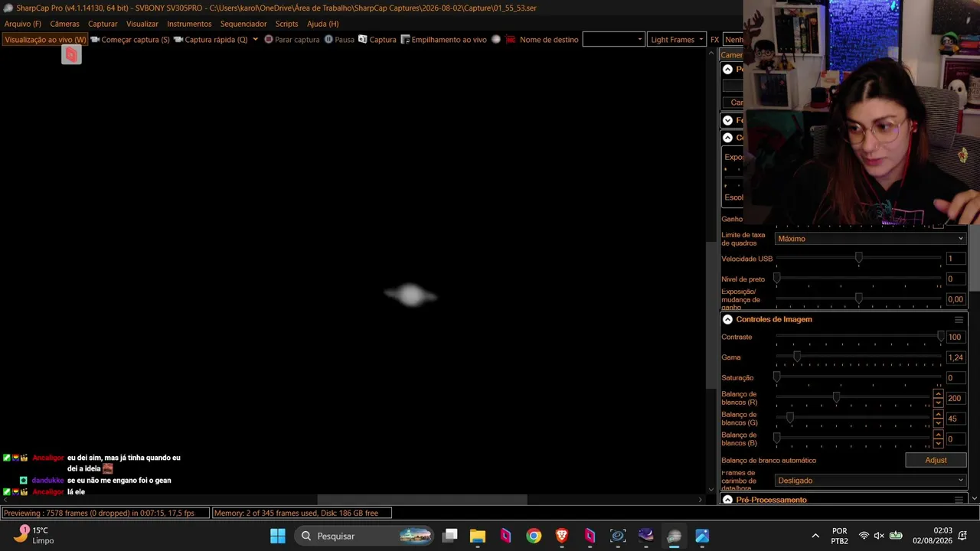Click the Pausa pause icon

point(328,39)
